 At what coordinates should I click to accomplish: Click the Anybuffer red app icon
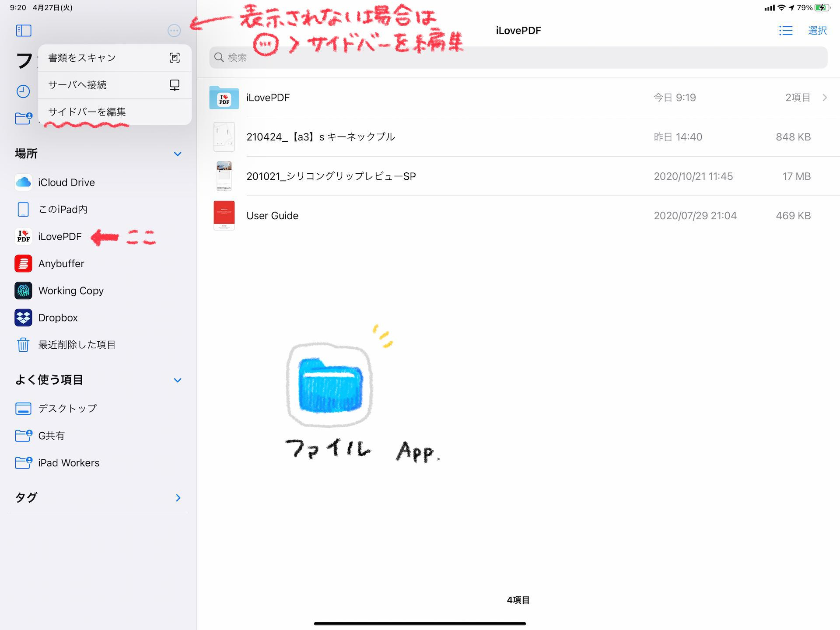(23, 264)
